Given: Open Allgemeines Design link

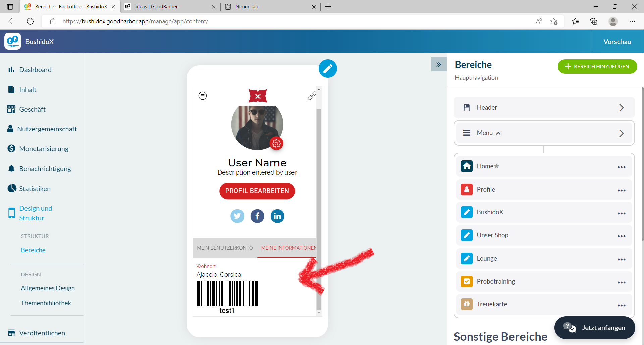Looking at the screenshot, I should click(x=48, y=288).
